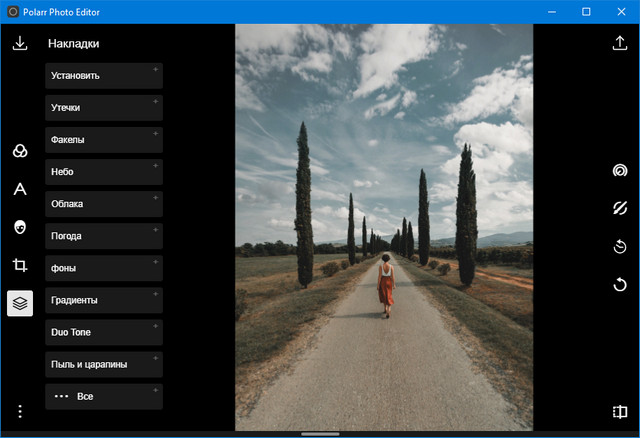Expand the Пыль и царапины plus
Viewport: 640px width, 438px height.
(156, 358)
